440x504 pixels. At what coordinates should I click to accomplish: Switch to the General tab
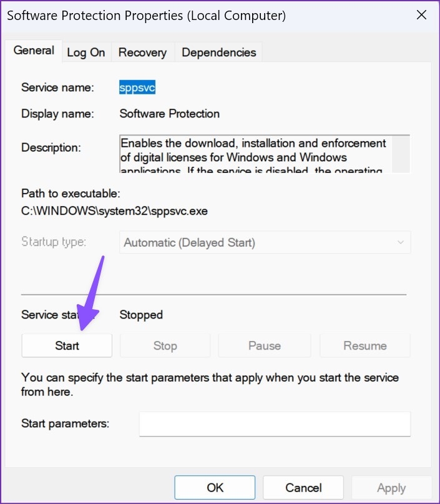(34, 51)
